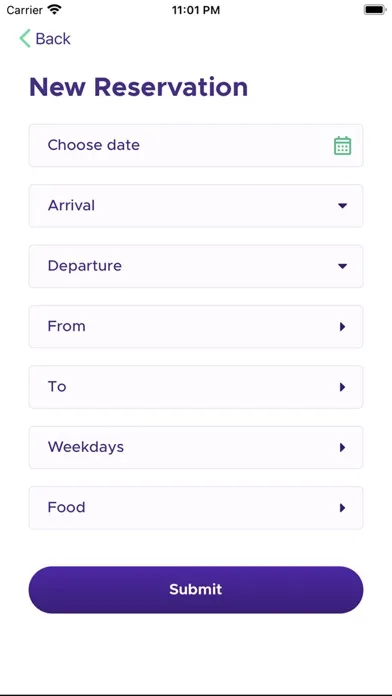Screen dimensions: 392x696
Task: Select the To field label
Action: coord(57,387)
